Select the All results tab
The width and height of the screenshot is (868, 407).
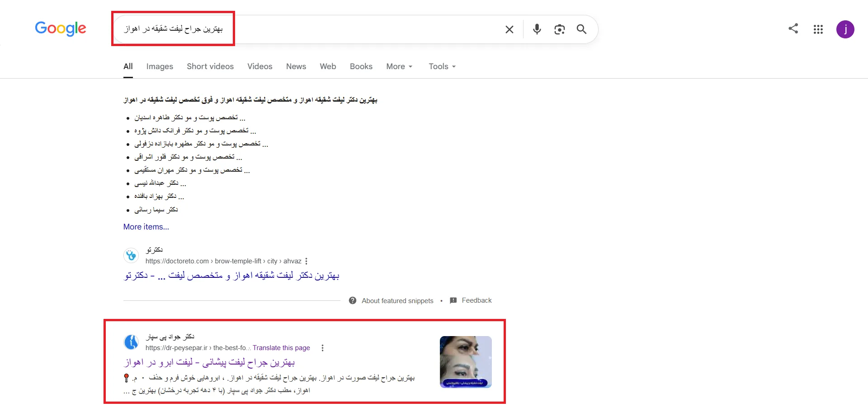click(128, 66)
